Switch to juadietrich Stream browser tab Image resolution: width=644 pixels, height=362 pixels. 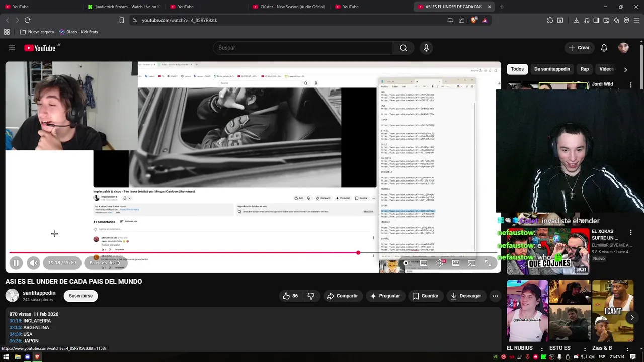(x=124, y=7)
